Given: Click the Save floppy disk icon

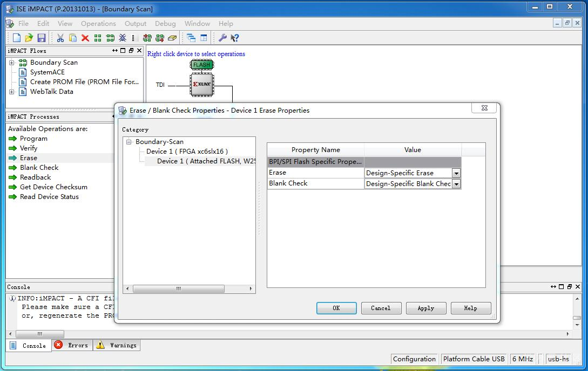Looking at the screenshot, I should tap(41, 38).
